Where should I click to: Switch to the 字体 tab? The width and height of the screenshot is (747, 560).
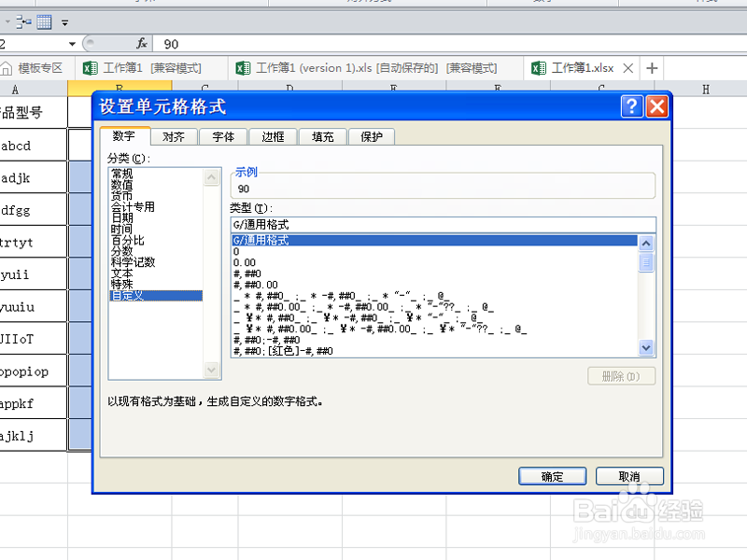(x=223, y=136)
